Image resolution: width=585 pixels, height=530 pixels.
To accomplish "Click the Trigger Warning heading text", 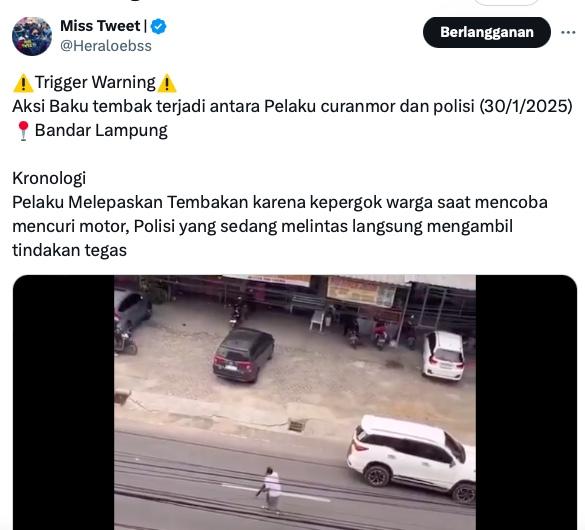I will click(x=95, y=82).
